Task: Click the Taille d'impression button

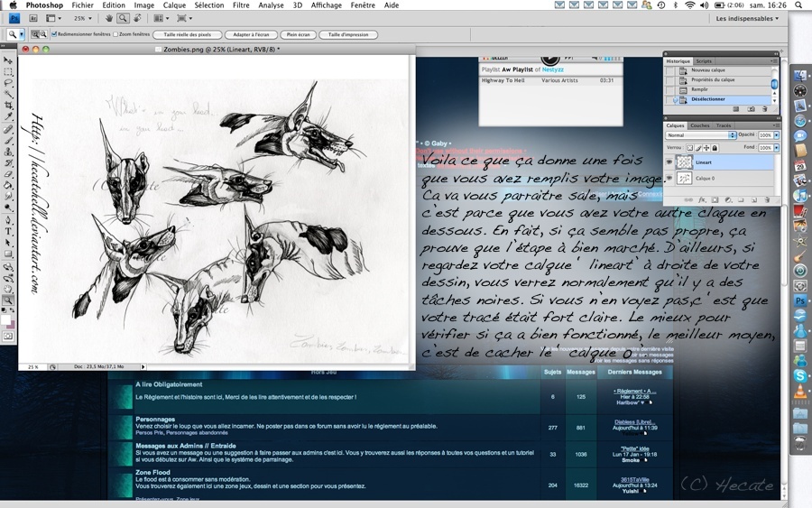Action: (348, 34)
